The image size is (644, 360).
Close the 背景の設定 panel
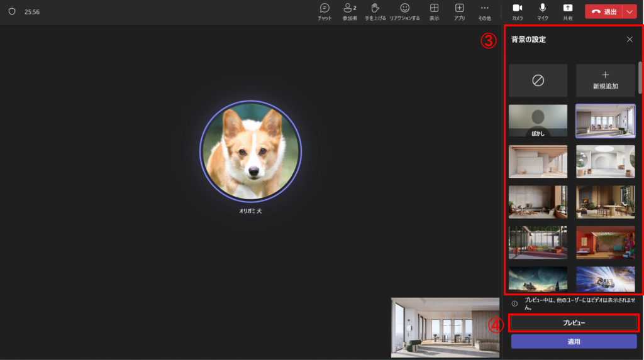(630, 40)
